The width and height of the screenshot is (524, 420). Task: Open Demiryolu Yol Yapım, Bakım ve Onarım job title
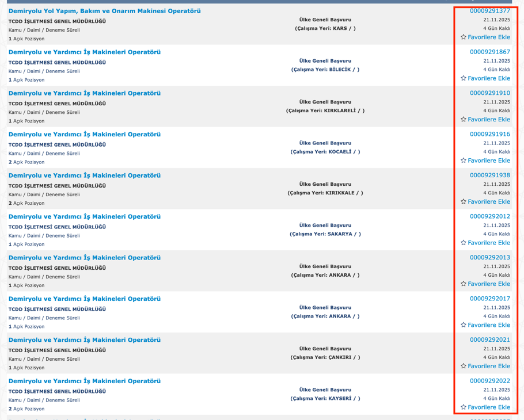[x=104, y=11]
